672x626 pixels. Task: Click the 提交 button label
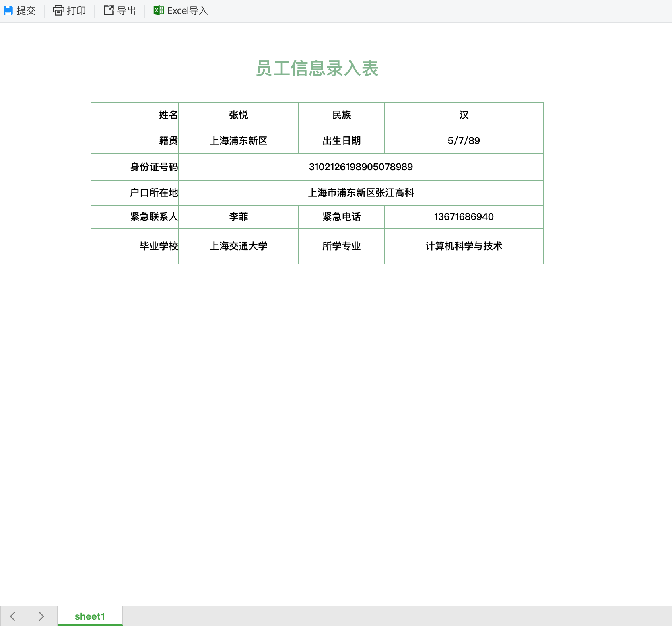tap(26, 11)
